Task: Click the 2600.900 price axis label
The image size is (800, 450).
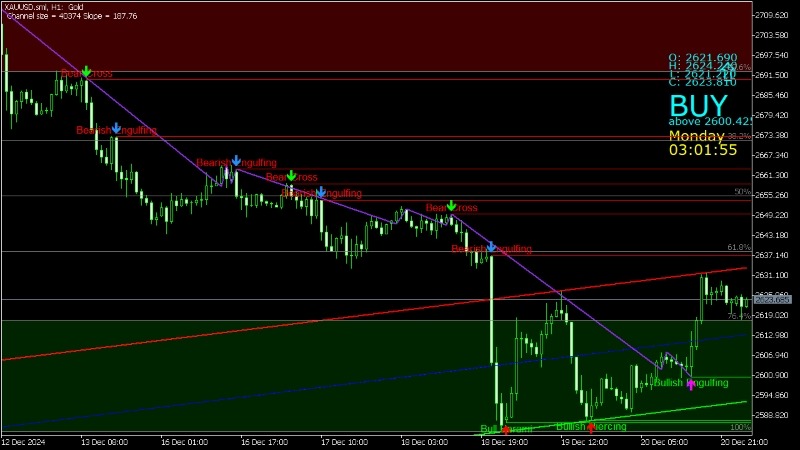Action: tap(771, 375)
